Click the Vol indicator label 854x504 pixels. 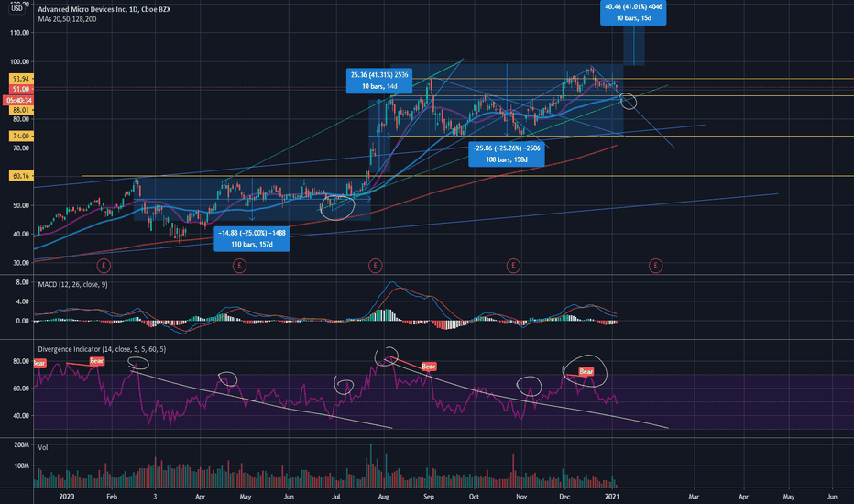43,447
